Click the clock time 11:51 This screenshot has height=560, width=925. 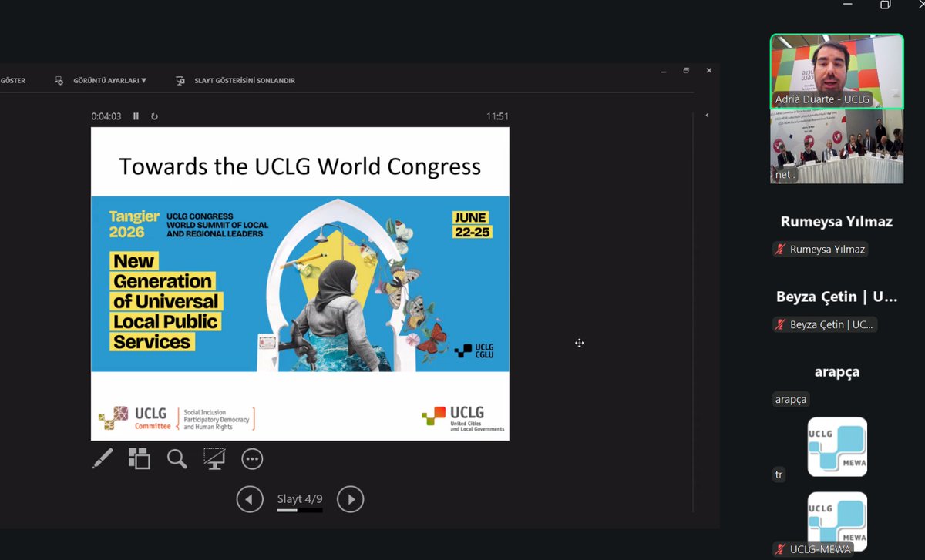[497, 116]
